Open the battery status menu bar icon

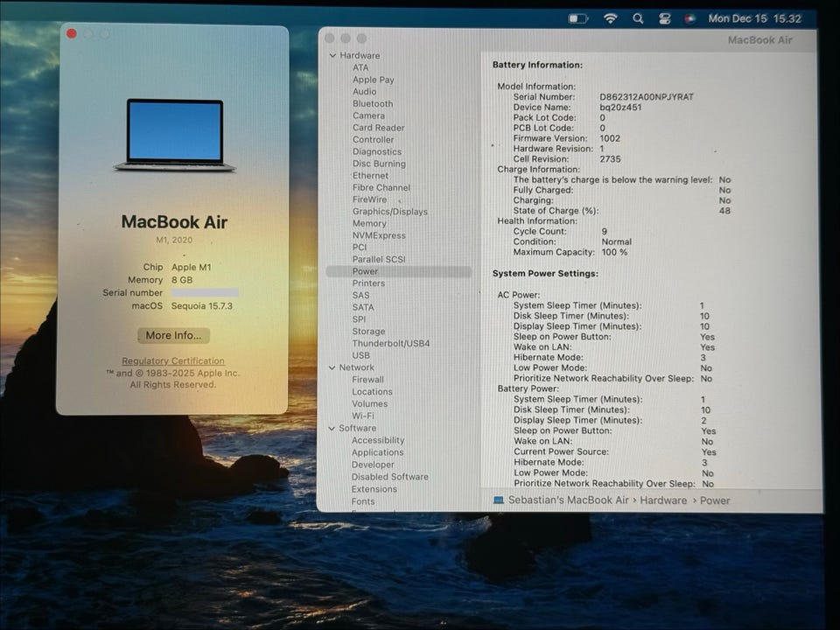tap(578, 18)
